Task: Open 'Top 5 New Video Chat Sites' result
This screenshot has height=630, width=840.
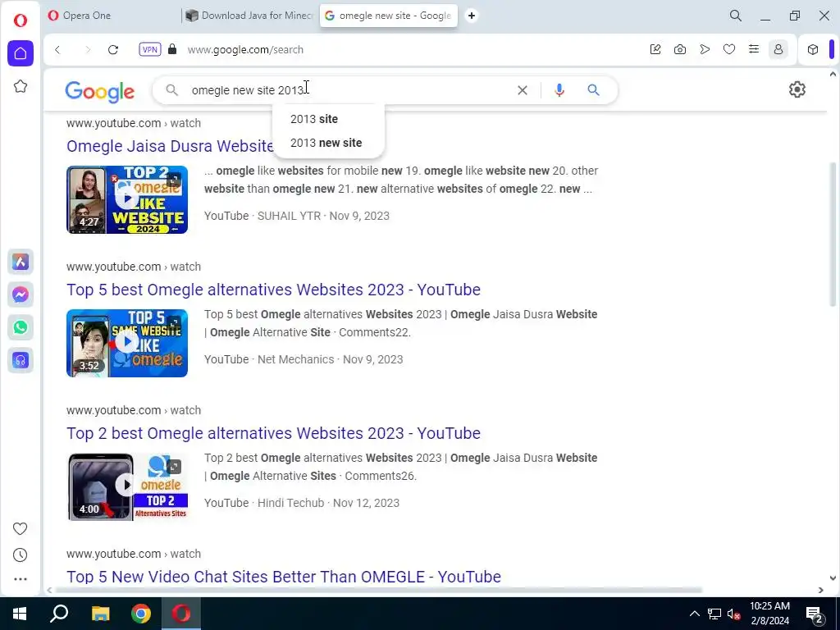Action: [x=283, y=577]
